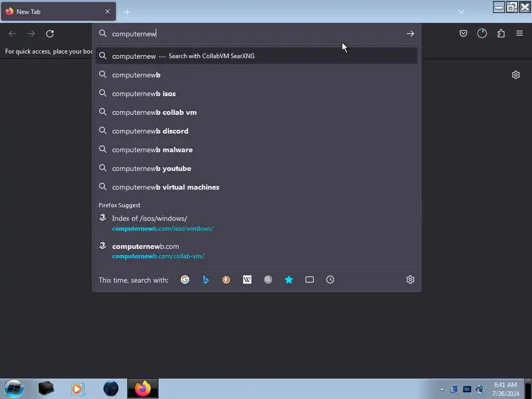This screenshot has height=399, width=532.
Task: Open 'Index of /isos/windows/' suggestion
Action: [x=257, y=223]
